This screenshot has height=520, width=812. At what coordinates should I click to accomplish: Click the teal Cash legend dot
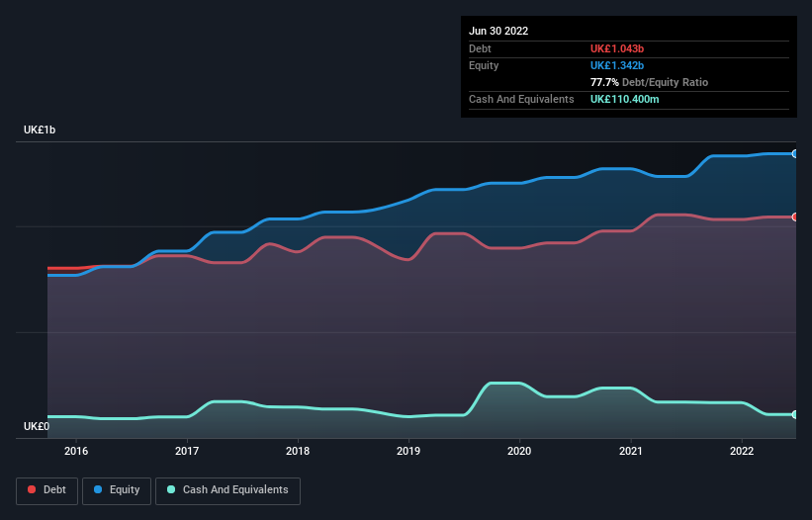[x=171, y=489]
